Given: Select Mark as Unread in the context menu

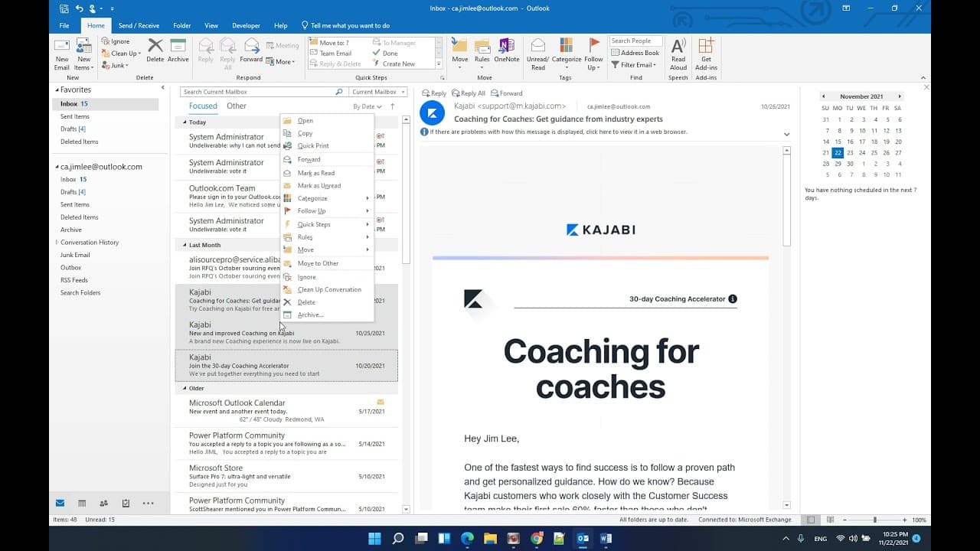Looking at the screenshot, I should 327,185.
